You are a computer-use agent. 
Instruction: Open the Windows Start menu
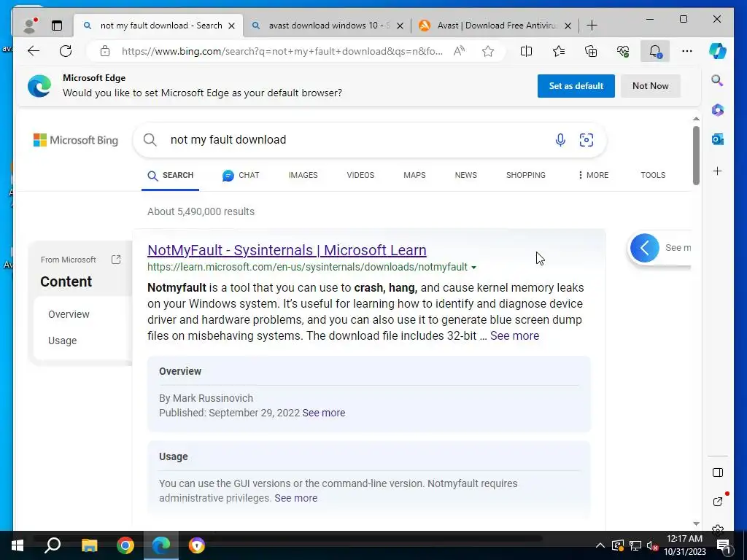point(18,545)
